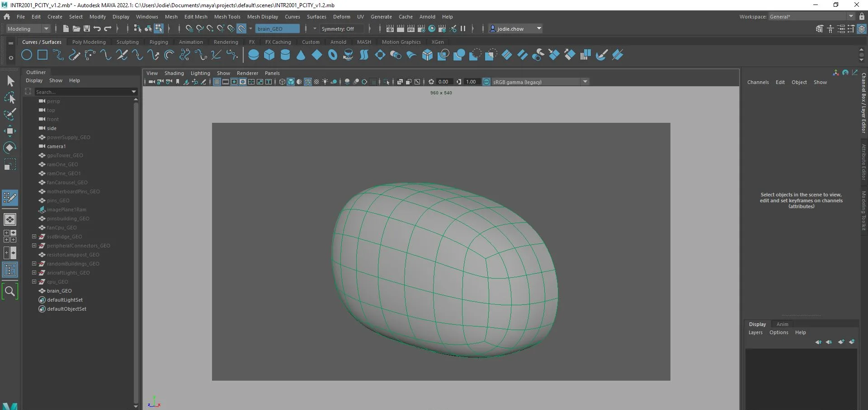
Task: Expand the peripheralConnectors_GEO node in the Outliner
Action: pos(34,245)
